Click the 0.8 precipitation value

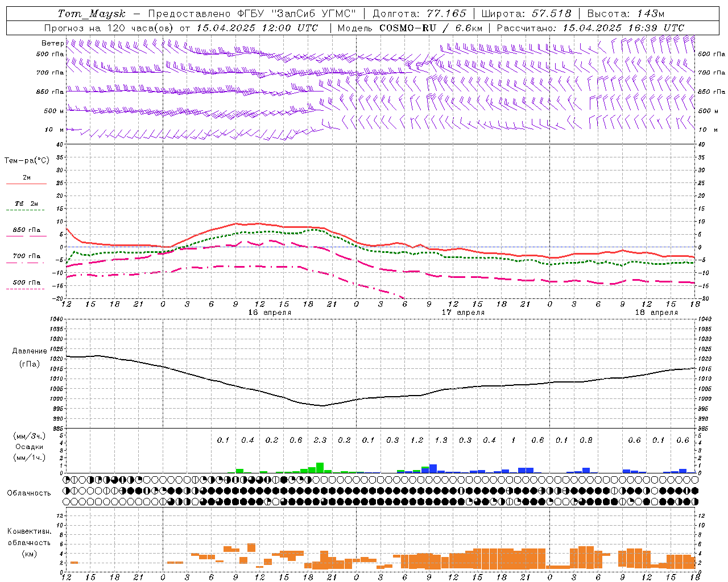[x=586, y=440]
